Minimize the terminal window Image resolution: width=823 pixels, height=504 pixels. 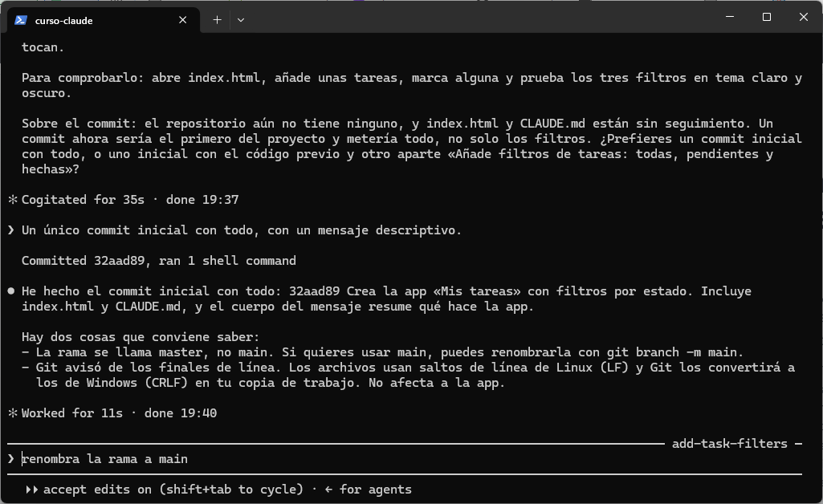point(730,17)
